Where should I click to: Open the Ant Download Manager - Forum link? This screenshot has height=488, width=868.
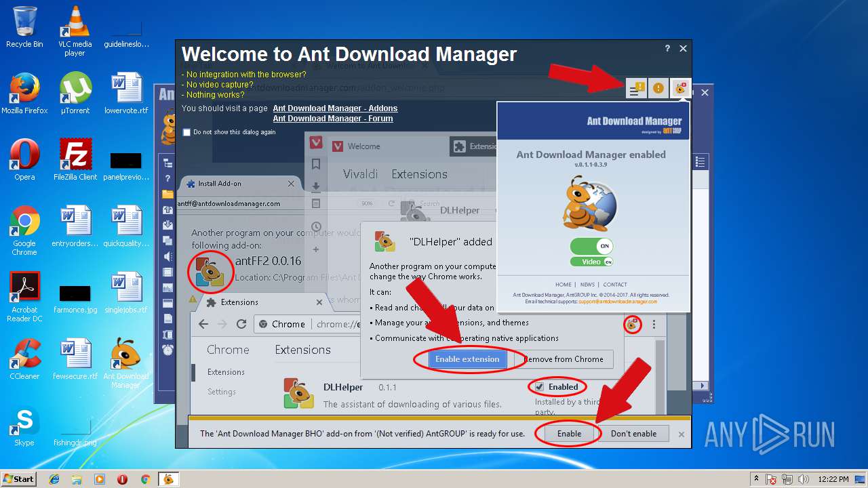333,119
